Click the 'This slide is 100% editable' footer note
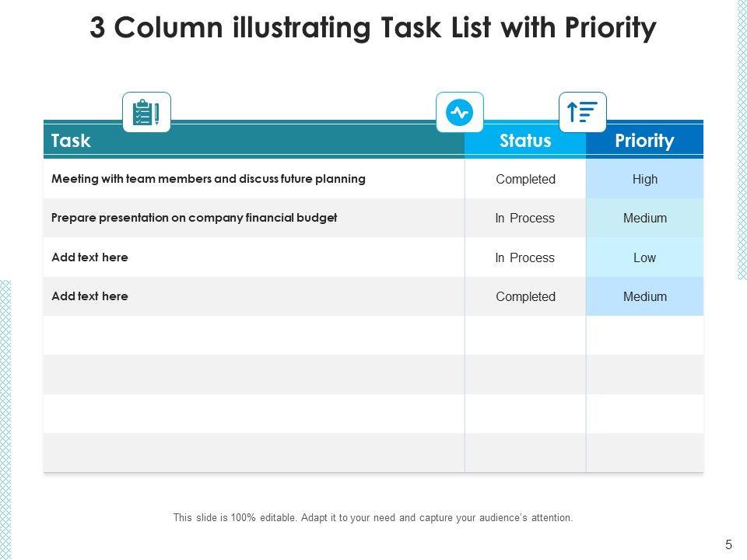This screenshot has width=747, height=560. coord(373,518)
